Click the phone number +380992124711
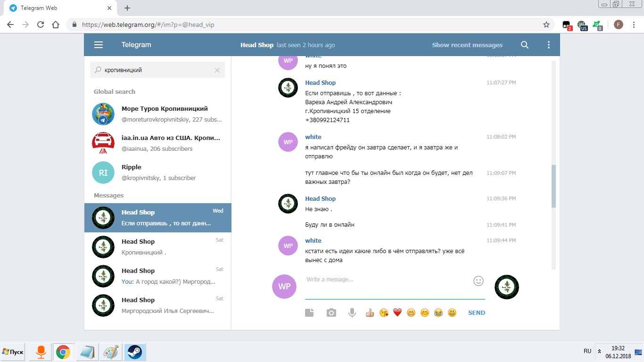The width and height of the screenshot is (644, 362). pos(327,120)
